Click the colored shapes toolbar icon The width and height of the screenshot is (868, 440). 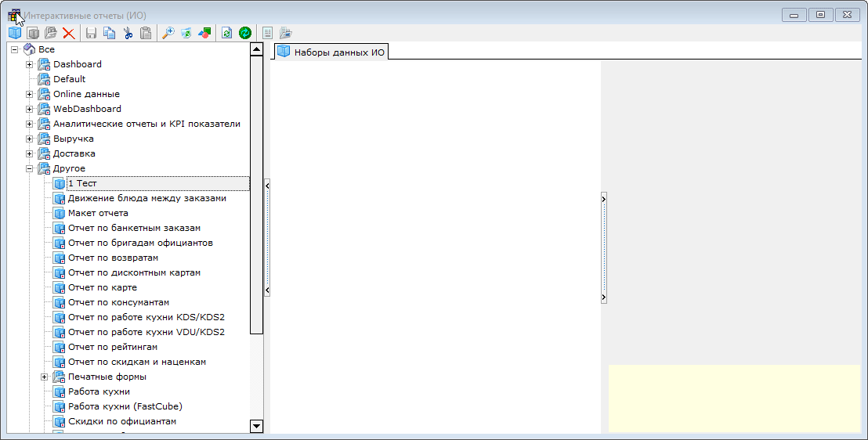(204, 33)
